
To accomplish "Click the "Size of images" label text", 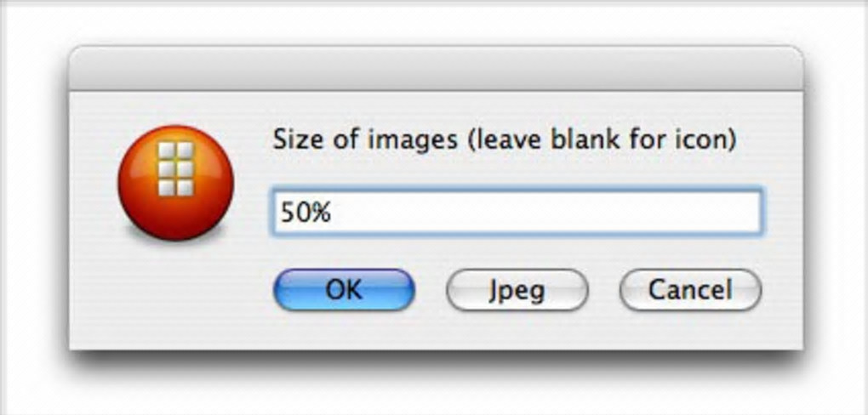I will tap(364, 139).
